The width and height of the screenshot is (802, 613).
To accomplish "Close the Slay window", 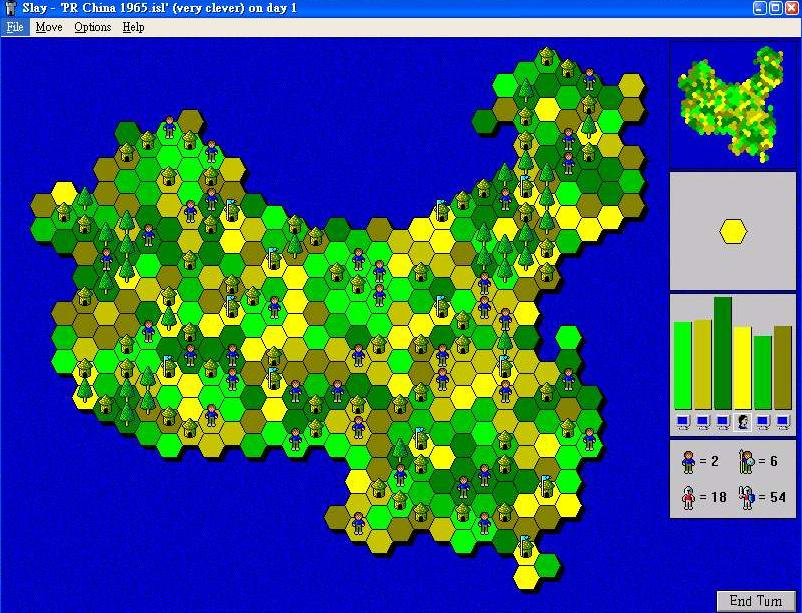I will 791,8.
